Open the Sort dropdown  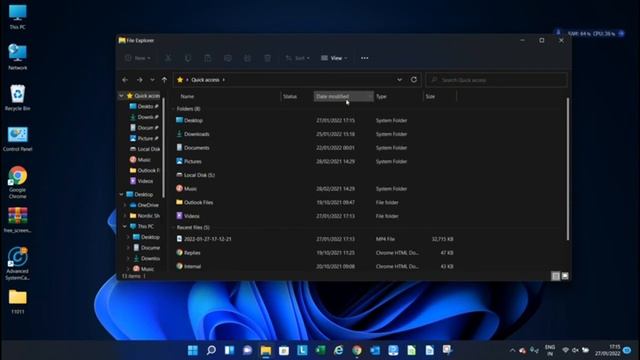pos(297,58)
